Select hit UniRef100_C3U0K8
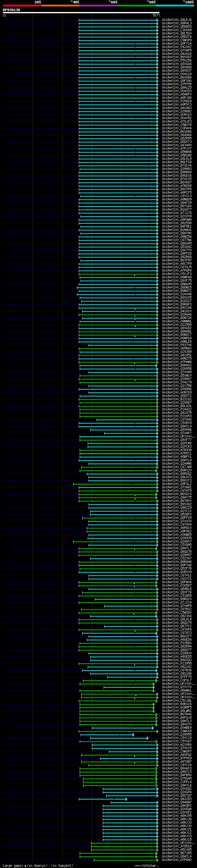Screen dimensions: 197x868 177,30
